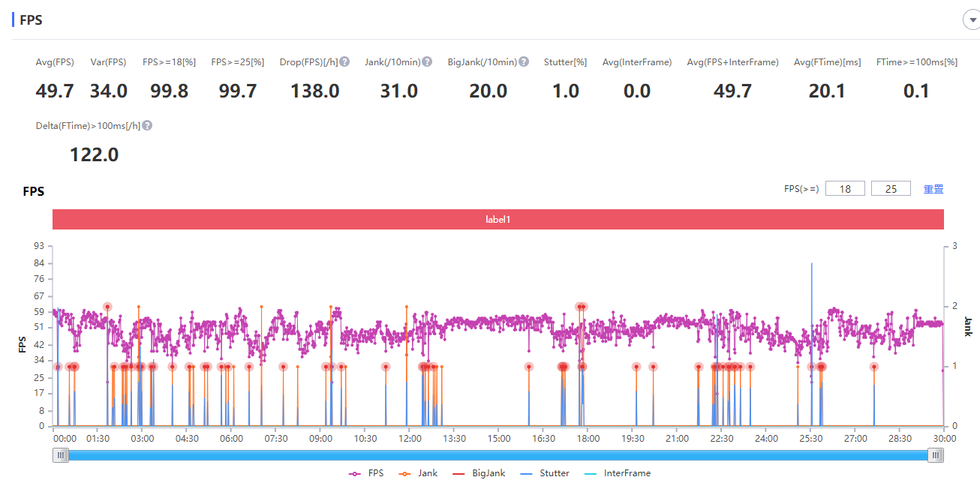The image size is (980, 483).
Task: Open help icon next to BigJank(/10min)
Action: [524, 62]
